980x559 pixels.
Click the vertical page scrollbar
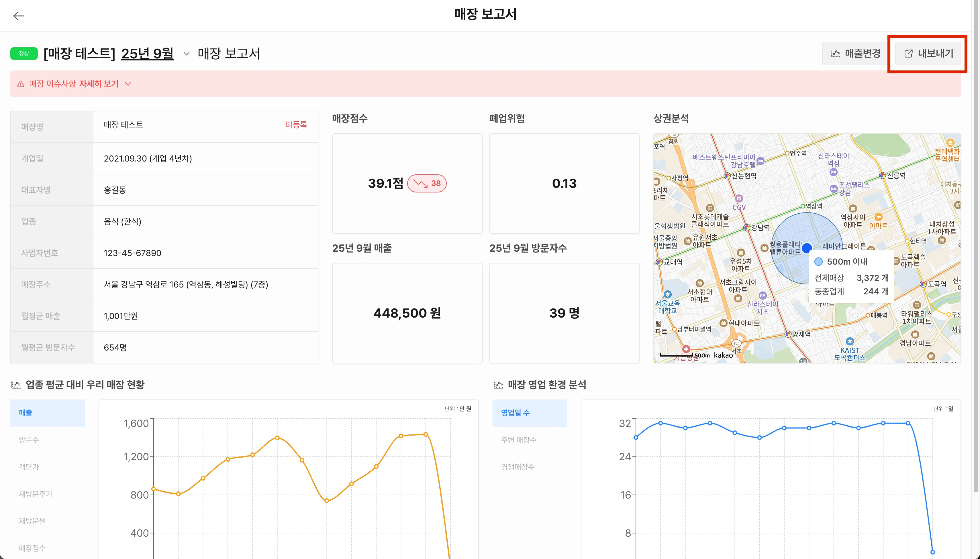pos(976,246)
